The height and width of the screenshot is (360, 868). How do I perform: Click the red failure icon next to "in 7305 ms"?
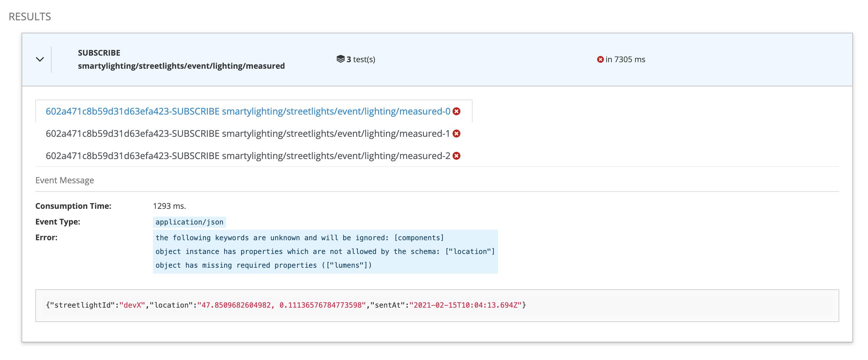coord(600,59)
